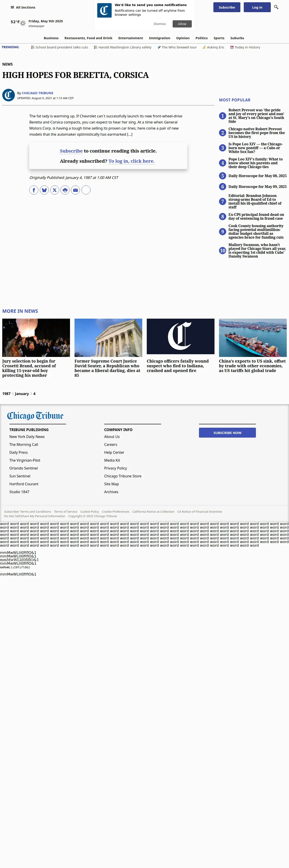Image resolution: width=289 pixels, height=868 pixels.
Task: Open the eNewspaper link
Action: click(36, 26)
